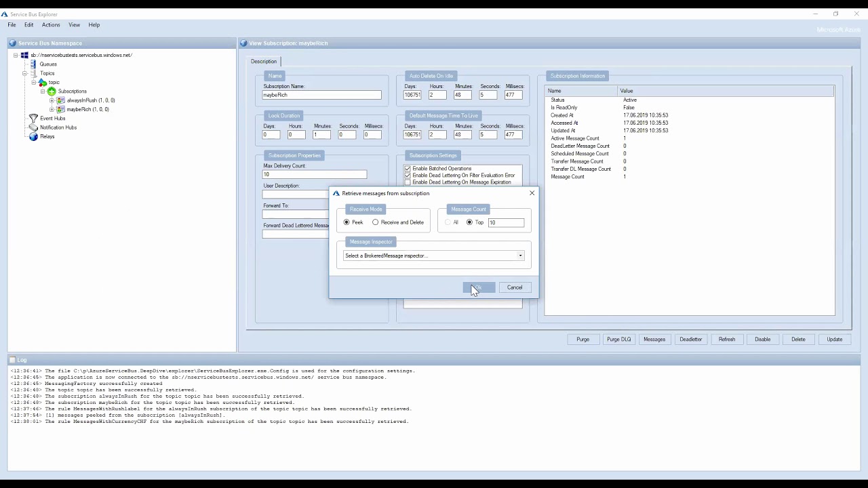
Task: Cancel the Retrieve messages dialog
Action: point(515,287)
